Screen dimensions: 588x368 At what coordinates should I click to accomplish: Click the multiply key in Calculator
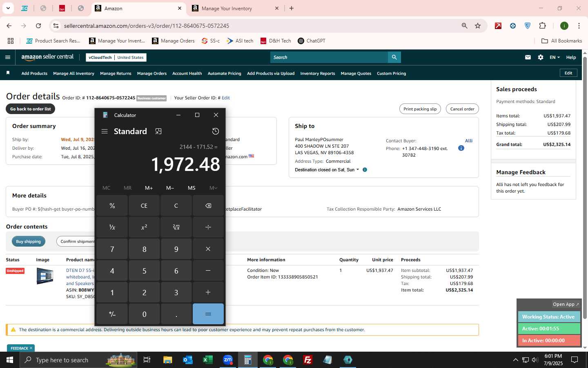coord(208,249)
